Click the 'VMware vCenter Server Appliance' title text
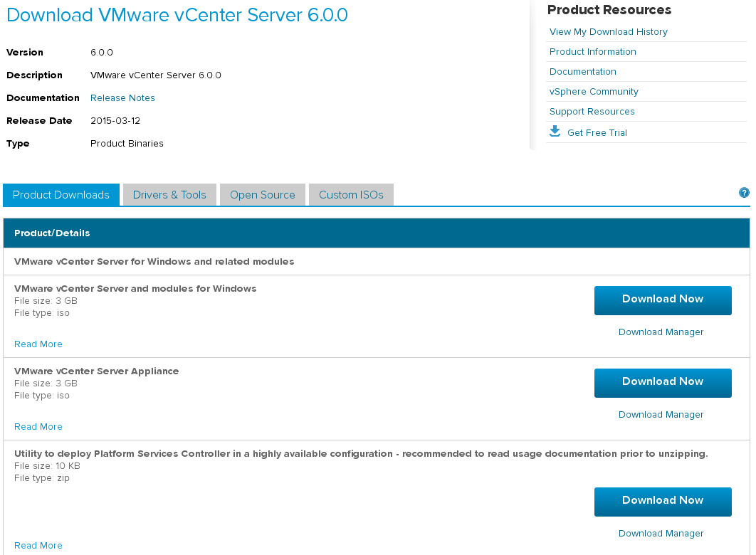 pos(96,371)
